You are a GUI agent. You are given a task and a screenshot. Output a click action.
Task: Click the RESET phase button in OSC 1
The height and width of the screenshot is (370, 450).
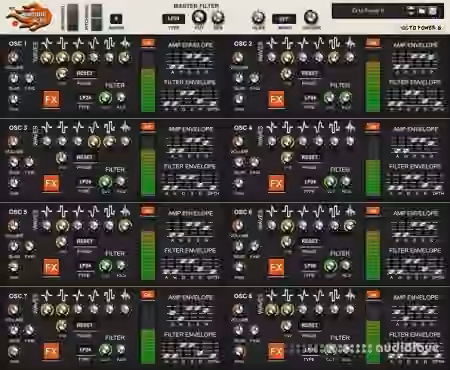85,73
